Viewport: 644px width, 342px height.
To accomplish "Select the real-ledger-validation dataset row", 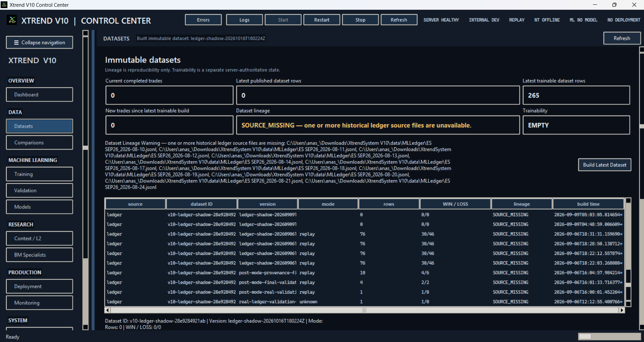I will pos(364,302).
